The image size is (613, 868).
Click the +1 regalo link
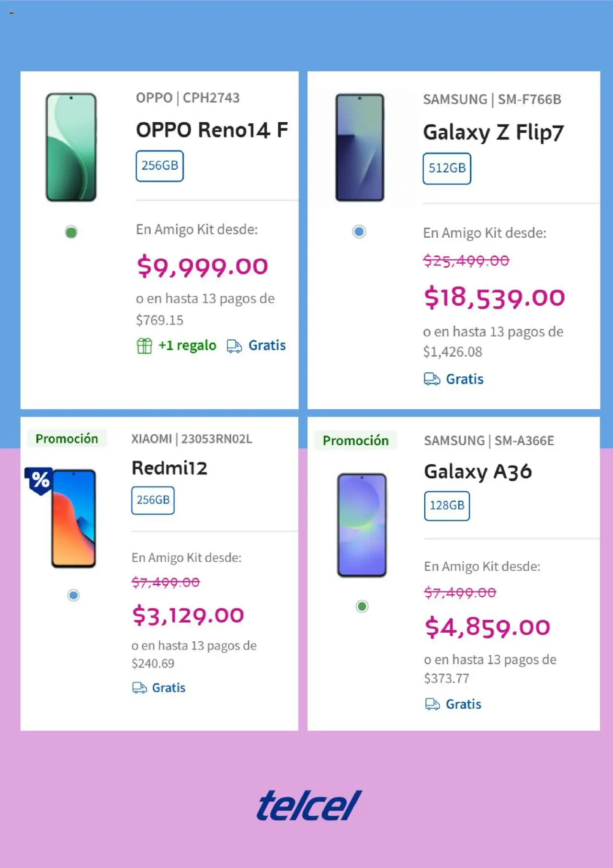tap(187, 346)
